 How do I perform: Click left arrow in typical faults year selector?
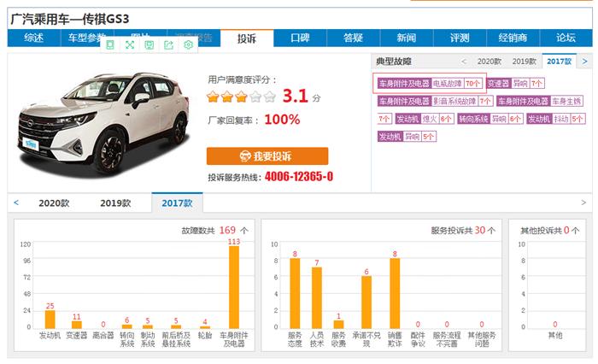point(464,62)
